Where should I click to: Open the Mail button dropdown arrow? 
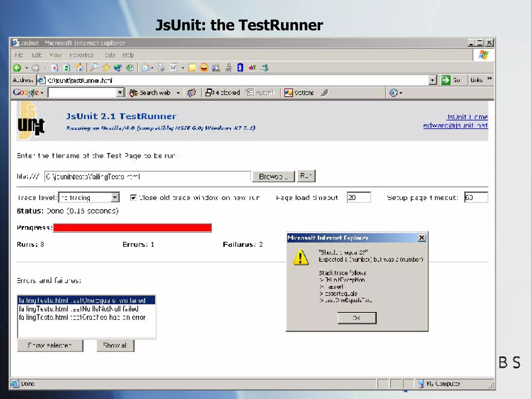(x=152, y=68)
